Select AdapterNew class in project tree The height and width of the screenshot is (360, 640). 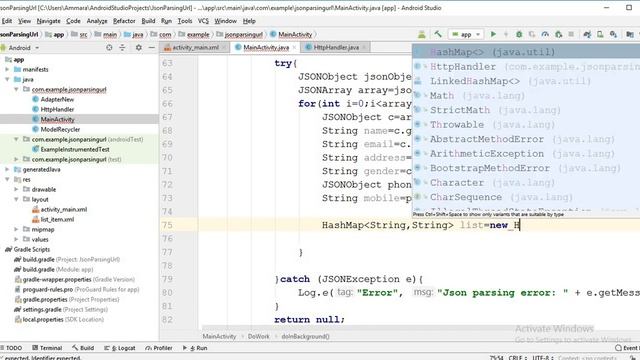click(x=57, y=99)
